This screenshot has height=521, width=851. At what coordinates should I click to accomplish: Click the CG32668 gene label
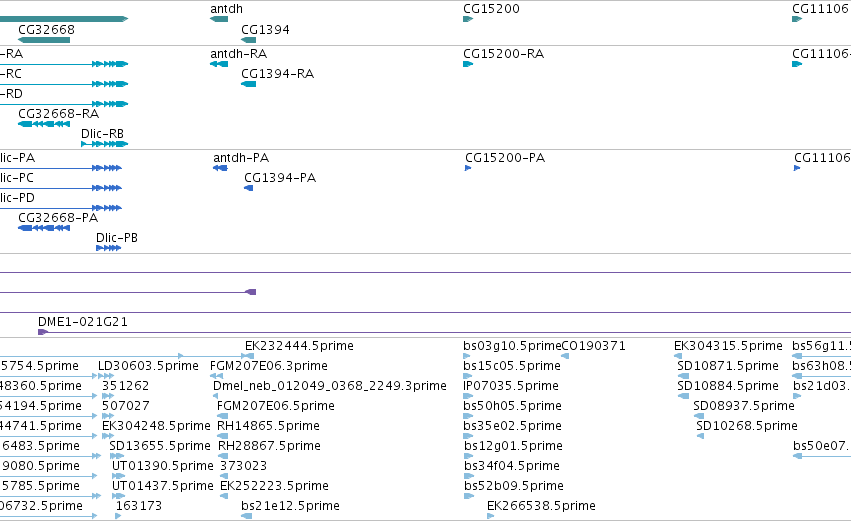(46, 29)
